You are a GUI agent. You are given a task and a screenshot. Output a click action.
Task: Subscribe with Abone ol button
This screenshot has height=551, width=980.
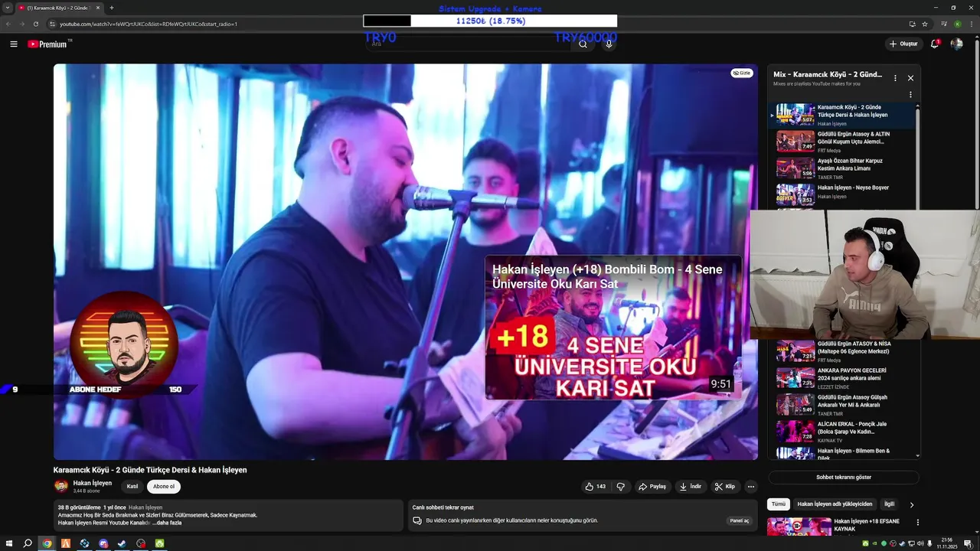click(164, 487)
